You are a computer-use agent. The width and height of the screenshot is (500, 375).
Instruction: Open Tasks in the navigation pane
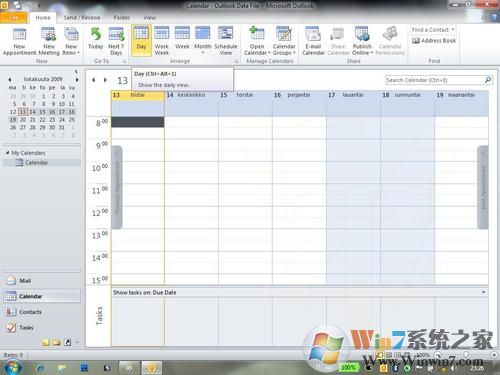pos(42,328)
